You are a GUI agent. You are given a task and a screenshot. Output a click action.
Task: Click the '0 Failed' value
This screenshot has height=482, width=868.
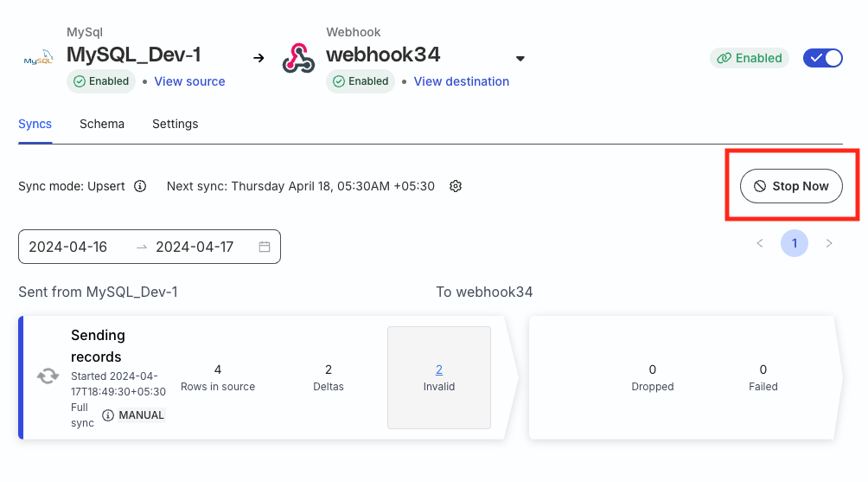tap(763, 377)
